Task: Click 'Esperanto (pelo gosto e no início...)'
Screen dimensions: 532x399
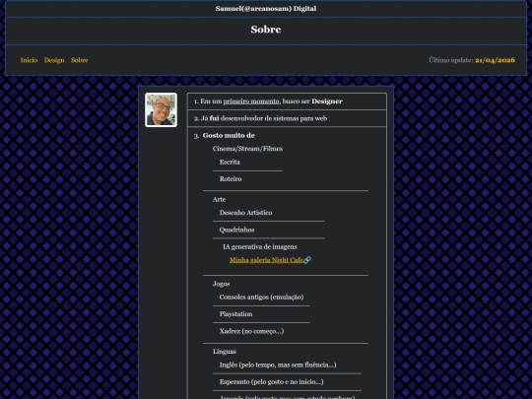Action: (x=272, y=382)
